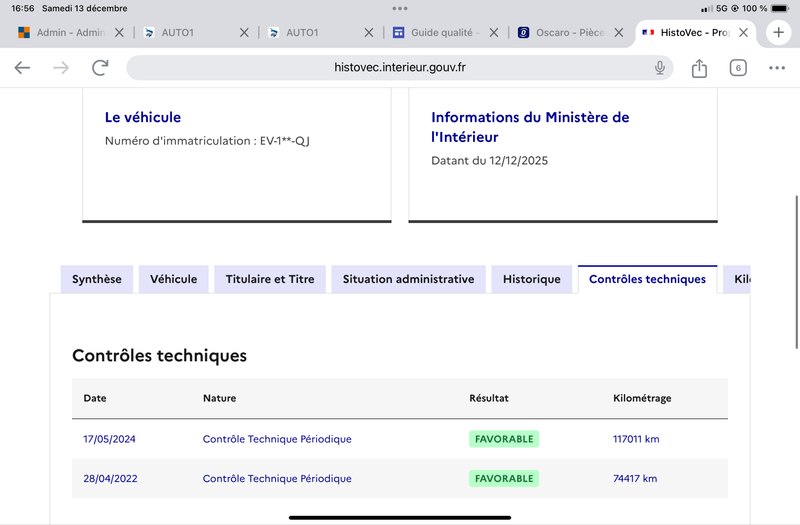
Task: Go to Titulaire et Titre tab
Action: pos(270,279)
